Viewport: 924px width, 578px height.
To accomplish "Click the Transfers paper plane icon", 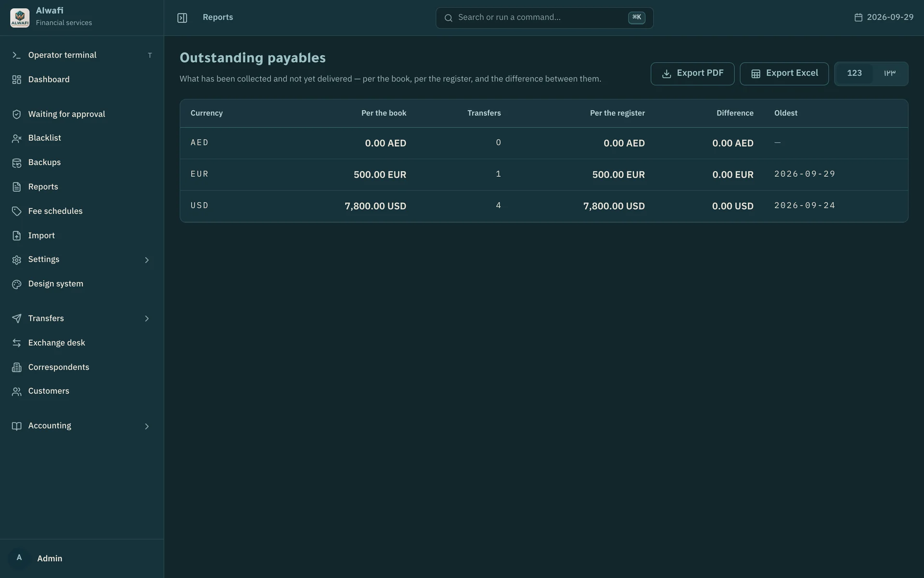I will 16,318.
